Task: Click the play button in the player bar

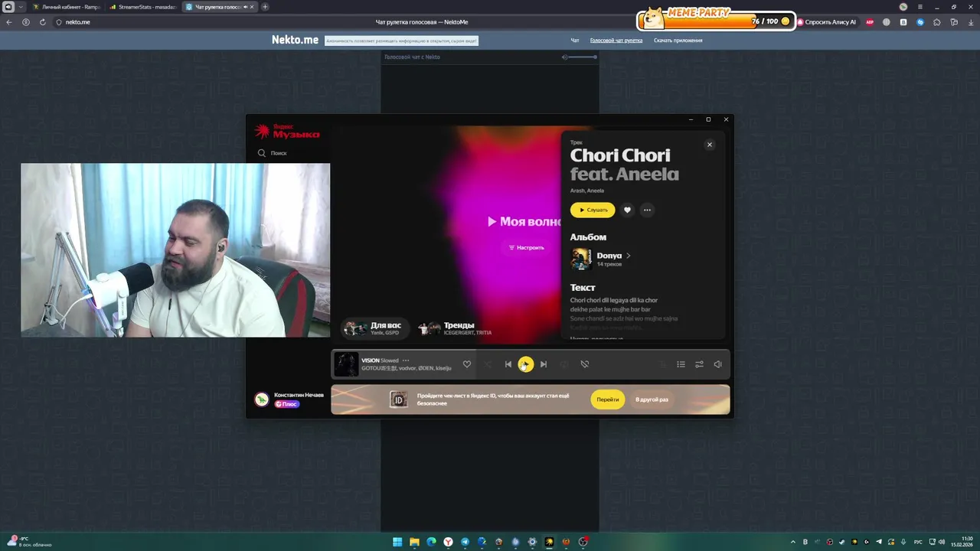Action: [x=525, y=364]
